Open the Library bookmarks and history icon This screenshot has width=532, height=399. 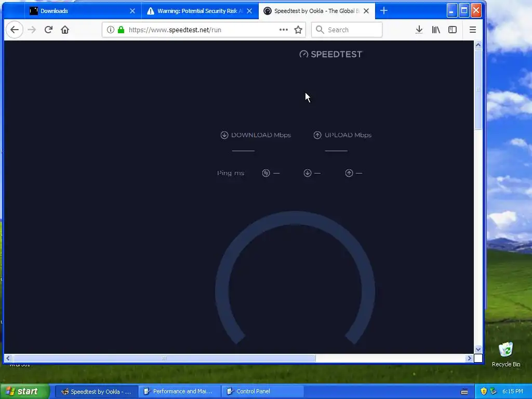436,30
